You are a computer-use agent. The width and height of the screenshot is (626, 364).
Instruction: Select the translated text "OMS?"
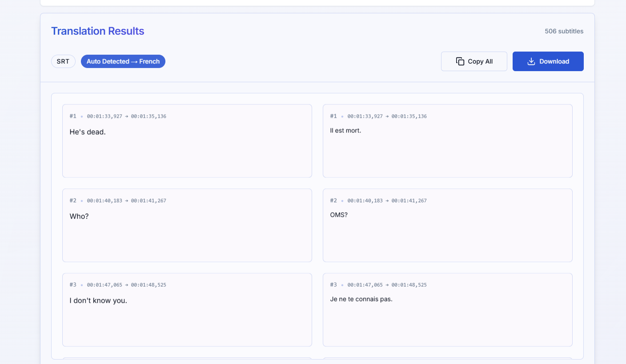coord(339,215)
